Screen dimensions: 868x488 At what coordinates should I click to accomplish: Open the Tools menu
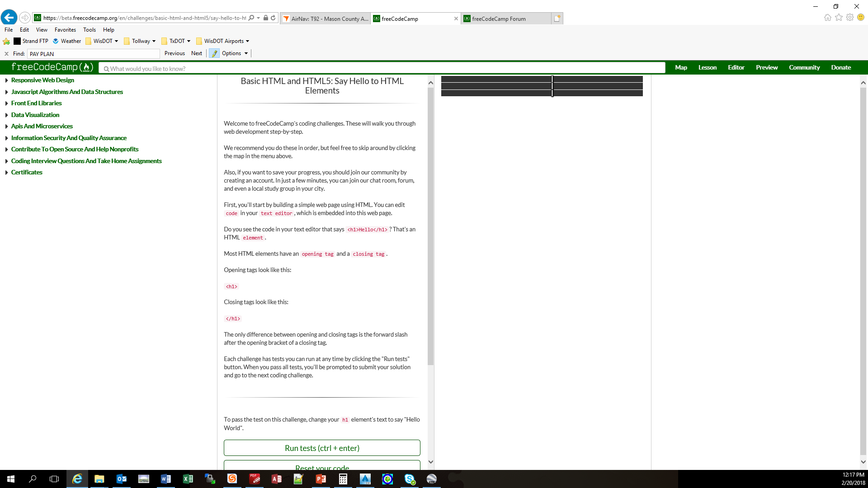click(89, 30)
